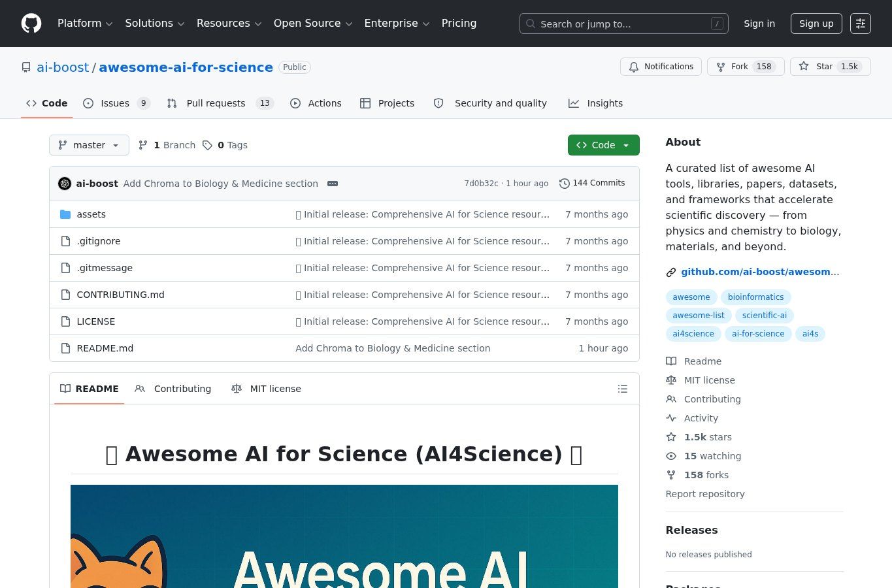Click the Report repository link

(705, 494)
